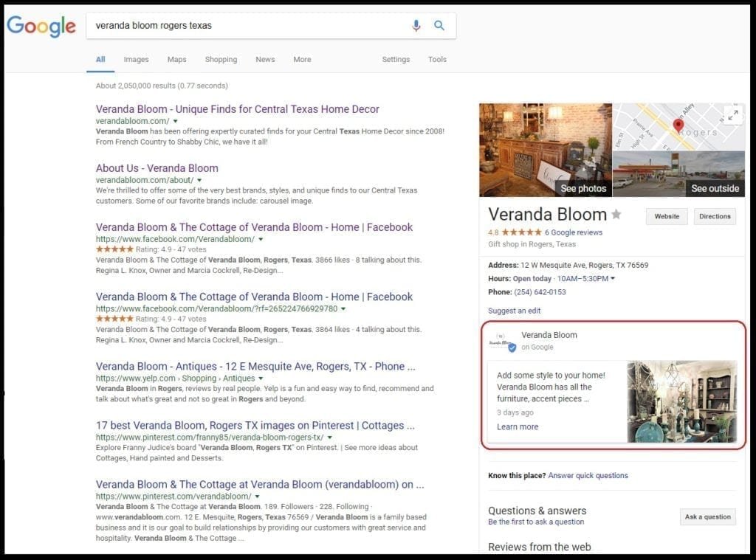Open 6 Google reviews link
The image size is (756, 560).
coord(573,232)
